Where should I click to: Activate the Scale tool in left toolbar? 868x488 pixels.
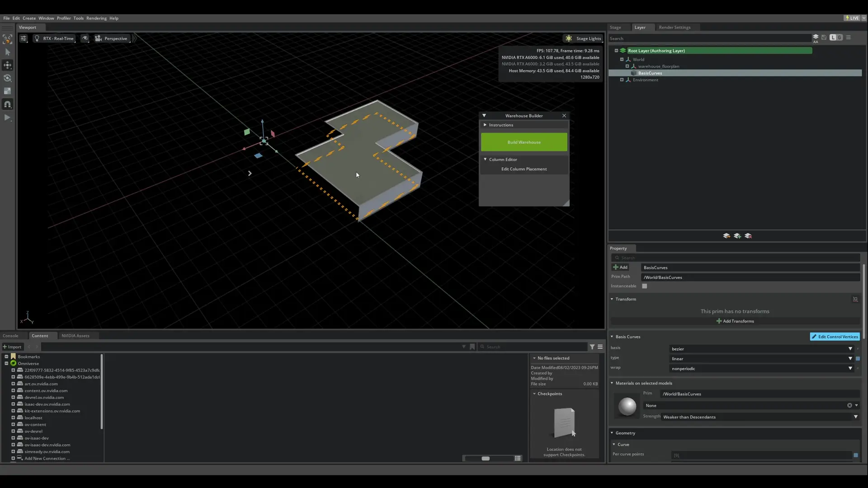point(7,91)
